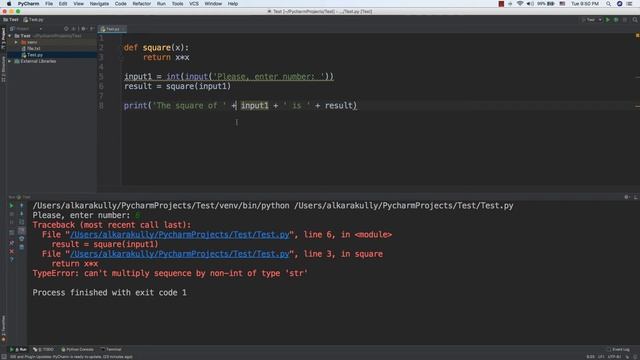Screen dimensions: 640x360
Task: Toggle scroll to end in Run console
Action: pos(22,231)
